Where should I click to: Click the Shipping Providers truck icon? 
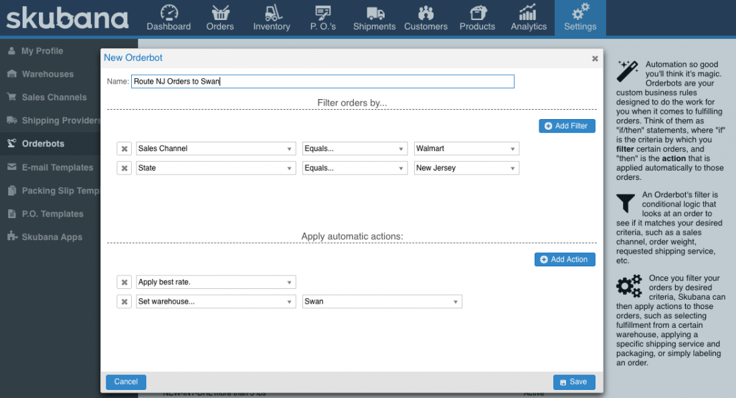click(x=12, y=120)
